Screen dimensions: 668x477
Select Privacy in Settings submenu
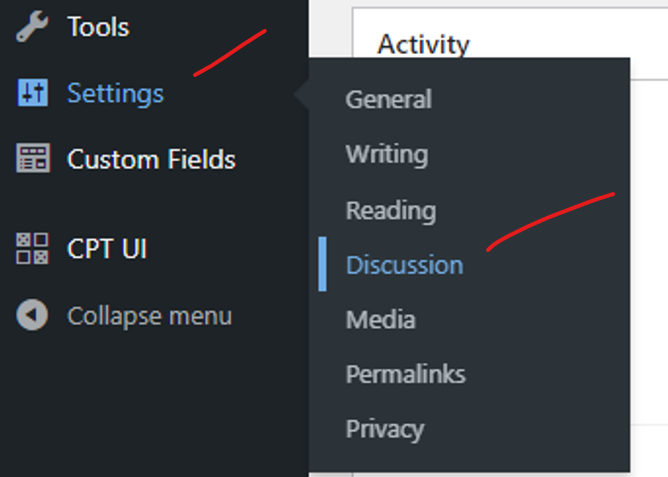385,429
